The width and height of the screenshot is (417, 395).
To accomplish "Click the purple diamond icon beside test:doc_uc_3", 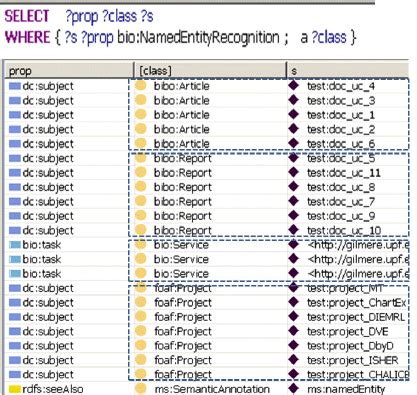I will (x=293, y=100).
